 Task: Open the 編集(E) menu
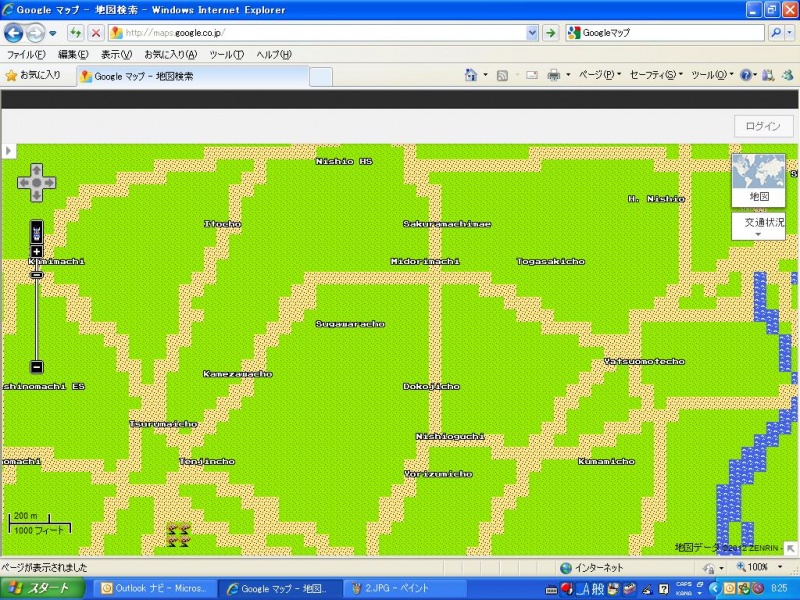click(73, 55)
